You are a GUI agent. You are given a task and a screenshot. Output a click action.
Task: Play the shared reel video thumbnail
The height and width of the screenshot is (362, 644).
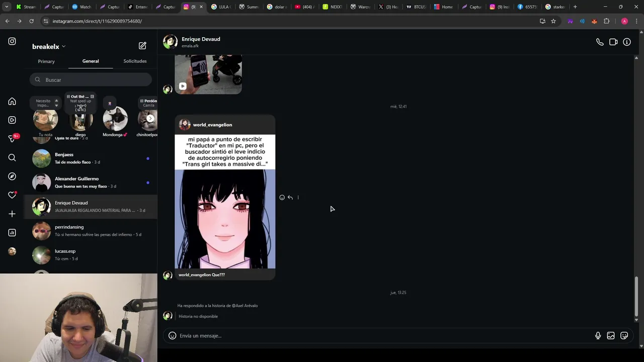coord(208,75)
